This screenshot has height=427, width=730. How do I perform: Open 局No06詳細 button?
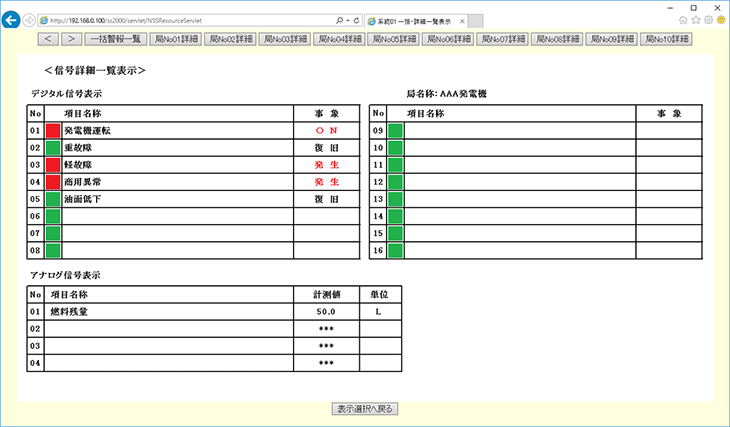(x=448, y=39)
